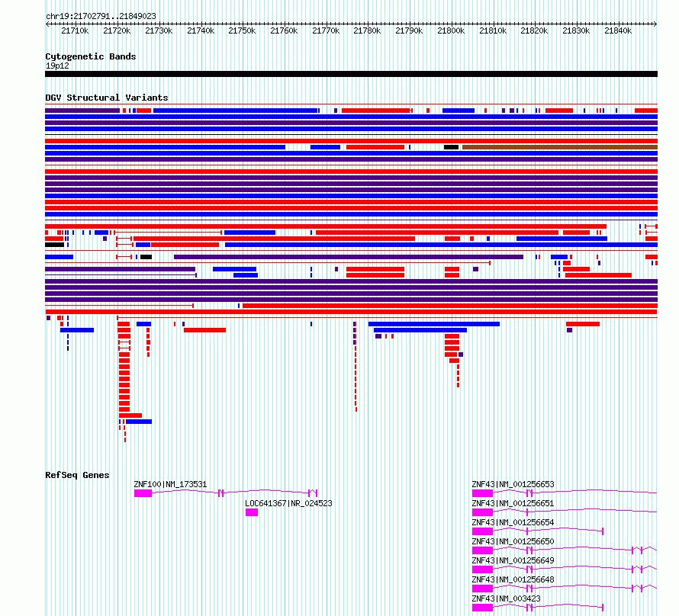Image resolution: width=679 pixels, height=616 pixels.
Task: Click the DGV Structural Variants track title
Action: pyautogui.click(x=107, y=98)
